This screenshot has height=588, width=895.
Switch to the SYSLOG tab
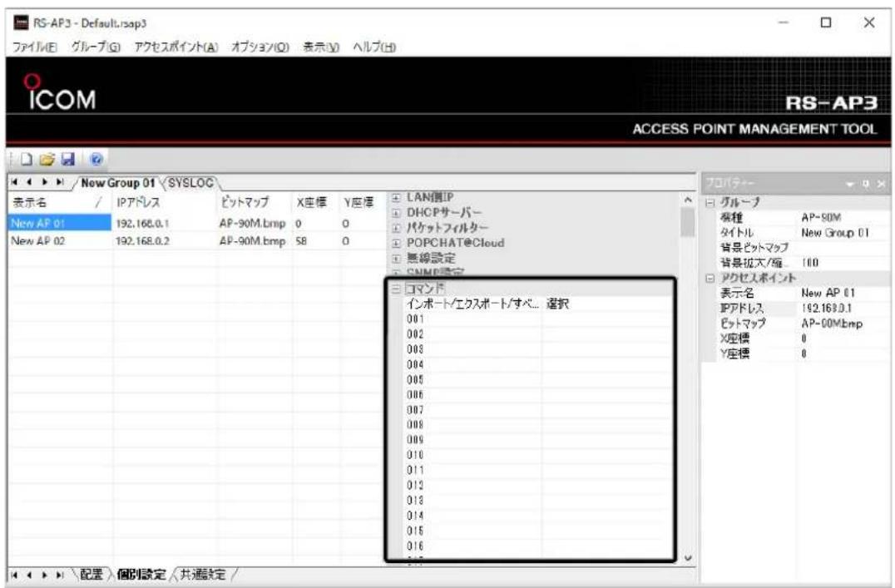190,183
